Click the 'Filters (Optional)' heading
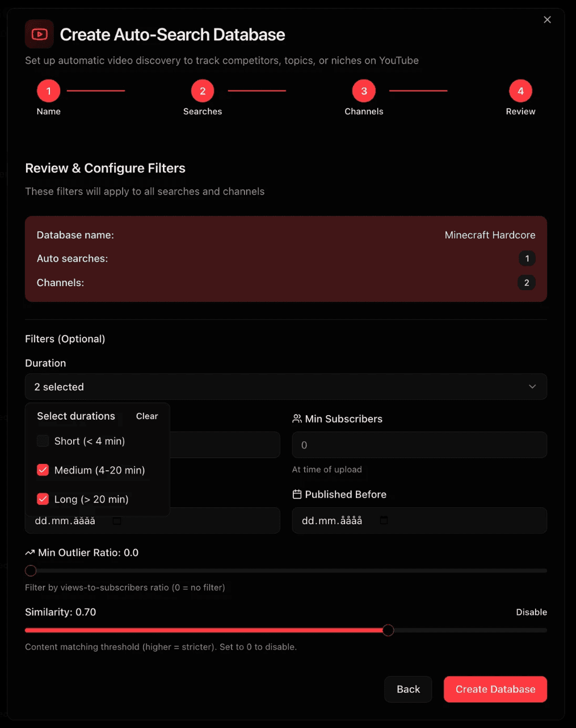Screen dimensions: 576x728 (x=65, y=339)
